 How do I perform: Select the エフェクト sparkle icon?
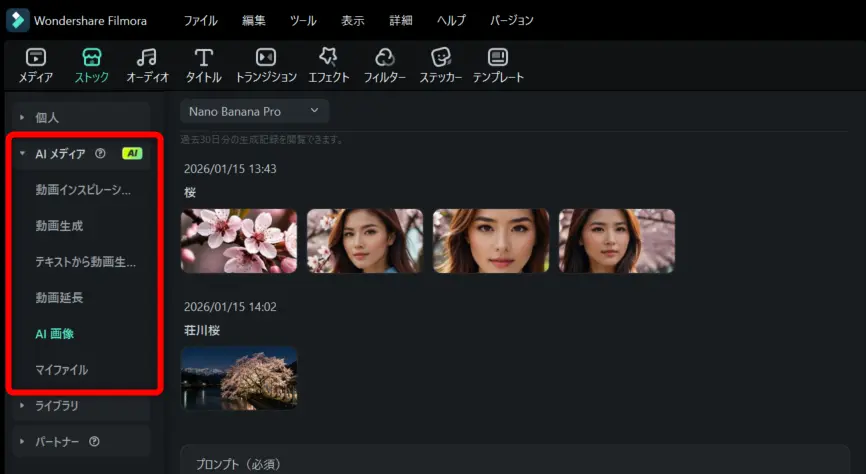point(329,56)
